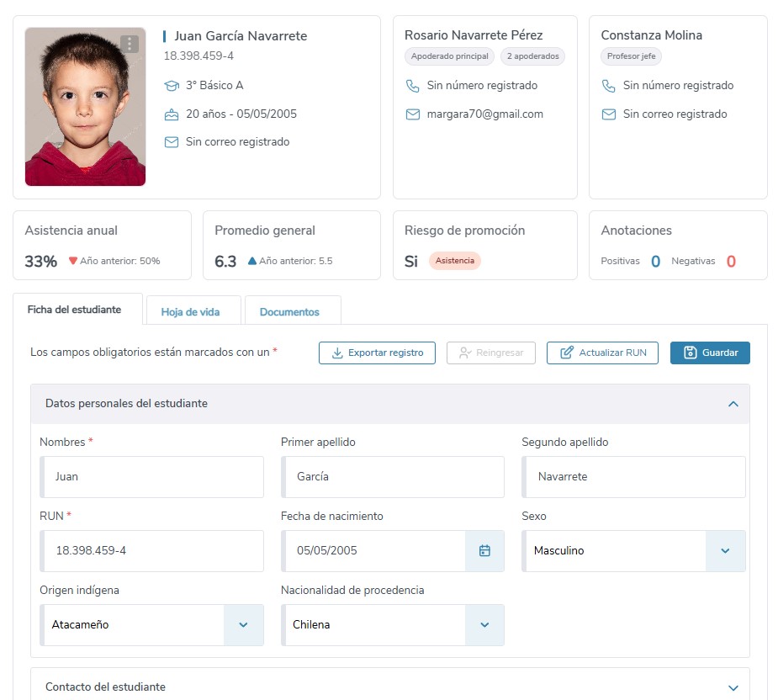The width and height of the screenshot is (778, 700).
Task: Click Segundo apellido field containing Navarrete
Action: tap(633, 476)
